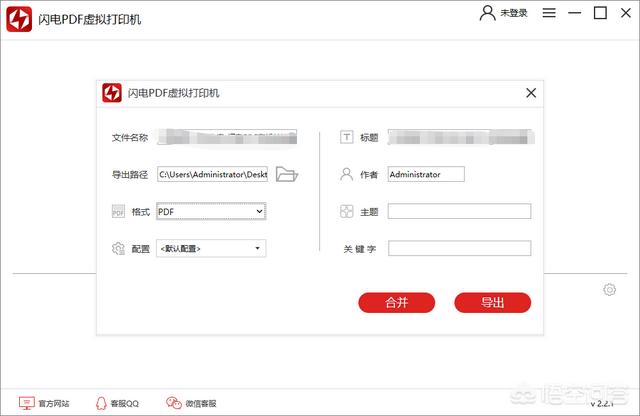This screenshot has height=416, width=640.
Task: Click the red lightning logo in the dialog title
Action: click(x=112, y=93)
